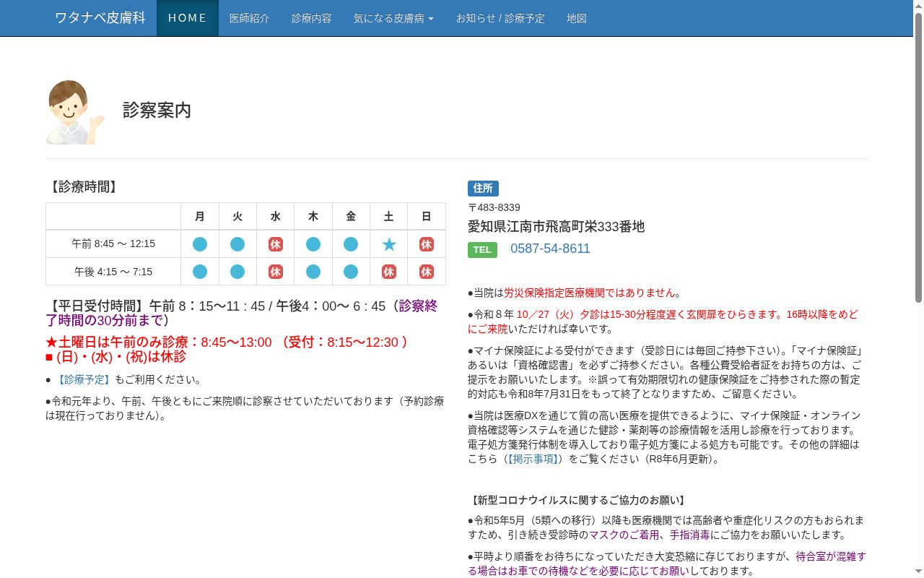Click Wednesday afternoon 休 closed icon
The width and height of the screenshot is (924, 578).
tap(275, 272)
